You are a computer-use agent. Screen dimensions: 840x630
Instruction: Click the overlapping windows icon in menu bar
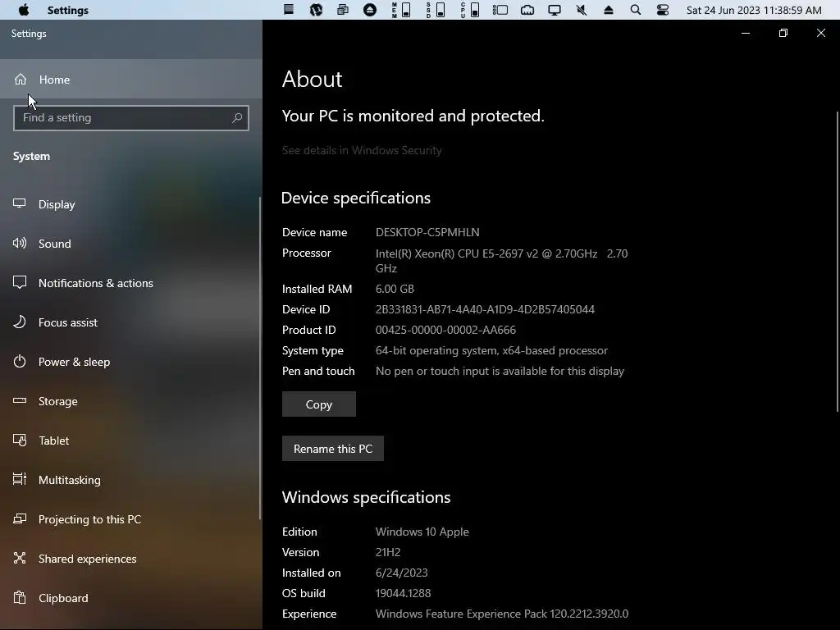click(x=343, y=10)
